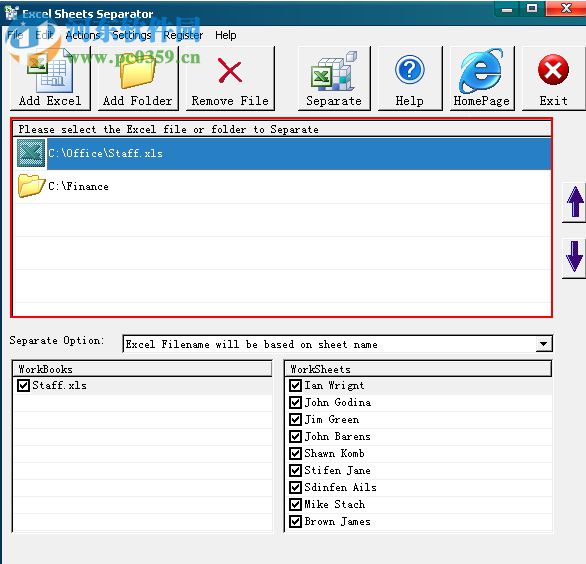This screenshot has height=564, width=586.
Task: Toggle the John Barens worksheet checkbox
Action: (295, 436)
